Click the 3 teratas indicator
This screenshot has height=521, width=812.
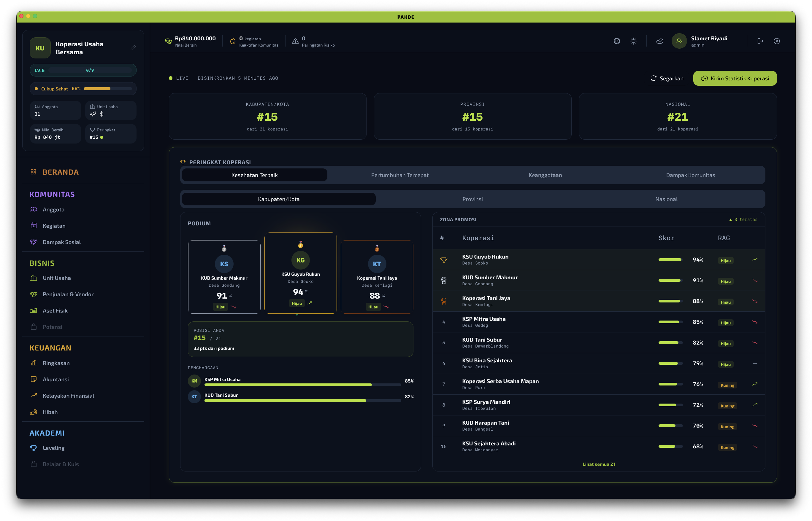point(743,219)
